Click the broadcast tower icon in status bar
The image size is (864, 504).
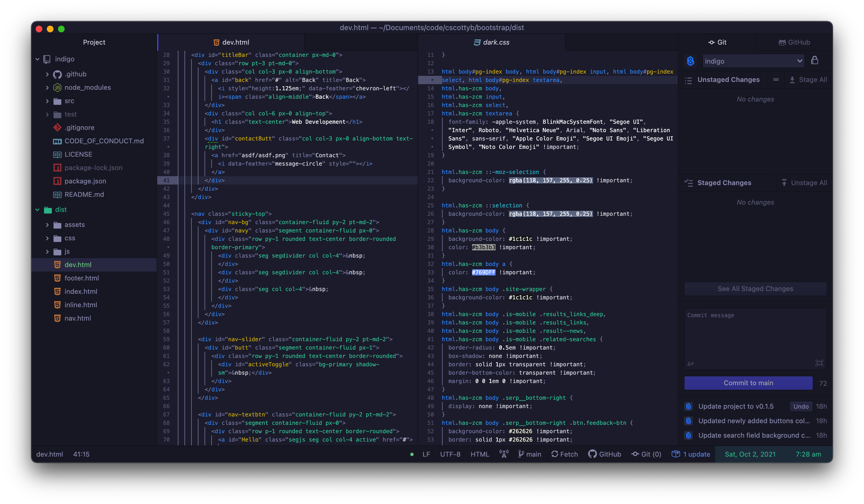[x=504, y=454]
